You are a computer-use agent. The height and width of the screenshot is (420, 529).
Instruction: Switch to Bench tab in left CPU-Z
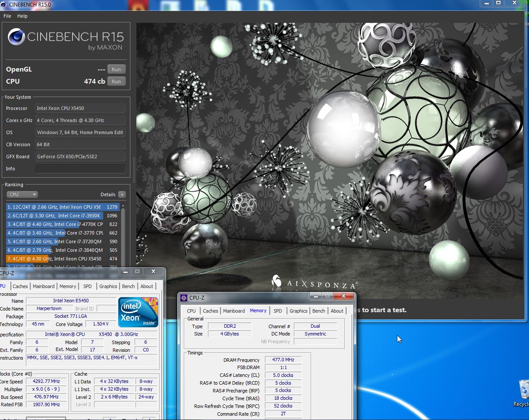pos(129,286)
